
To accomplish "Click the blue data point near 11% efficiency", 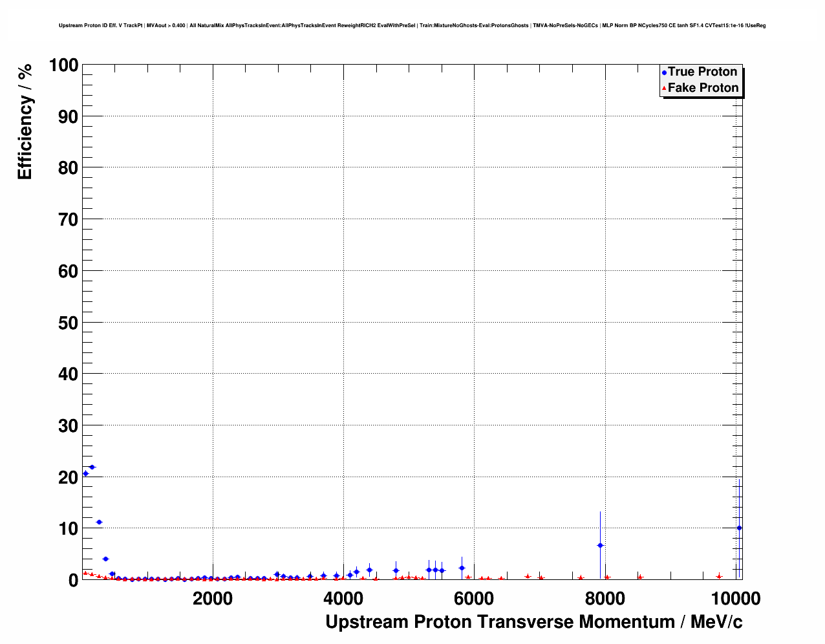I will click(x=99, y=522).
